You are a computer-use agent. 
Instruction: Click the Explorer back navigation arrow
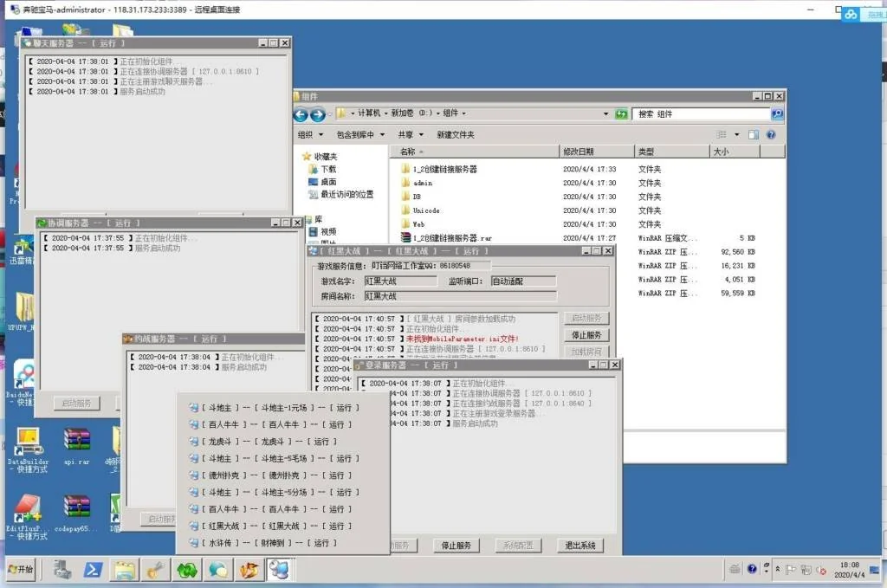[x=301, y=114]
